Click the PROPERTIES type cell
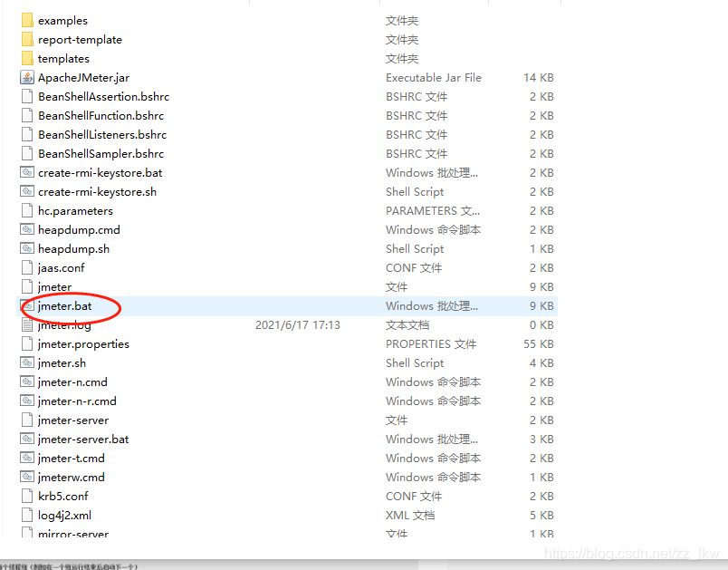 pos(431,344)
